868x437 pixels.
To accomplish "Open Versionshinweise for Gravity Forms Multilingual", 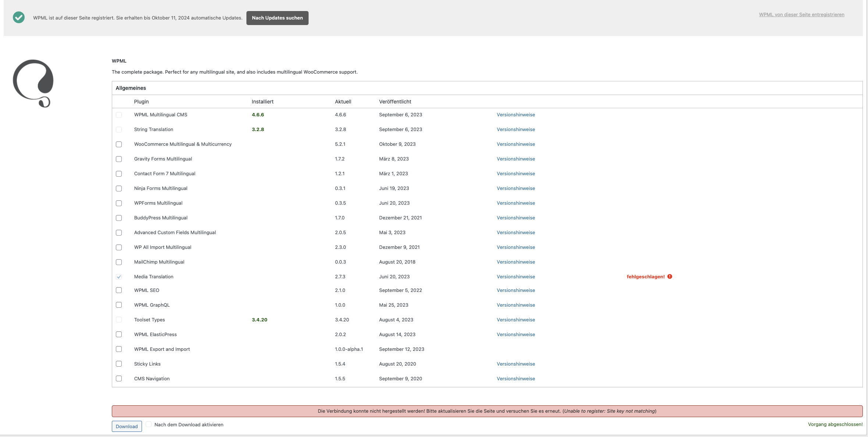I will 516,159.
